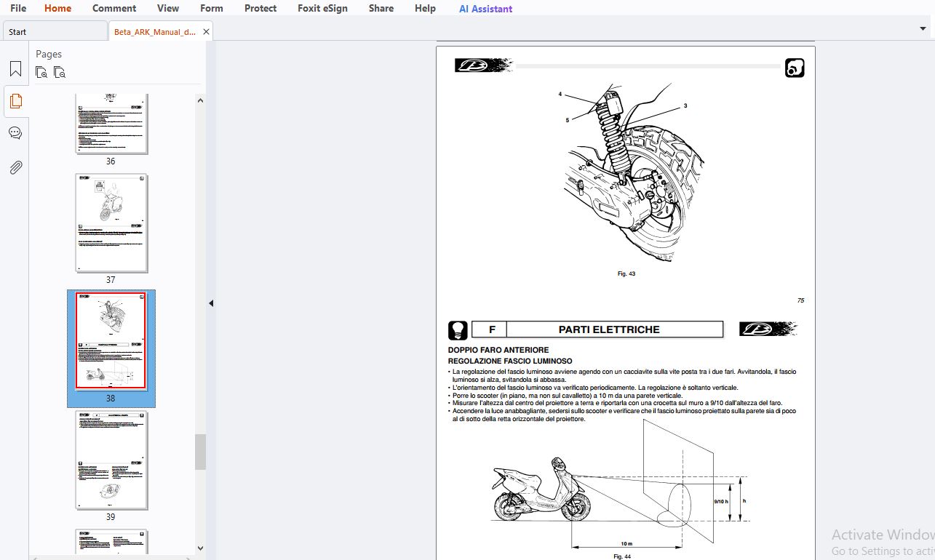Enlarge page thumbnails with zoom-in icon
Viewport: 935px width, 560px height.
click(41, 72)
